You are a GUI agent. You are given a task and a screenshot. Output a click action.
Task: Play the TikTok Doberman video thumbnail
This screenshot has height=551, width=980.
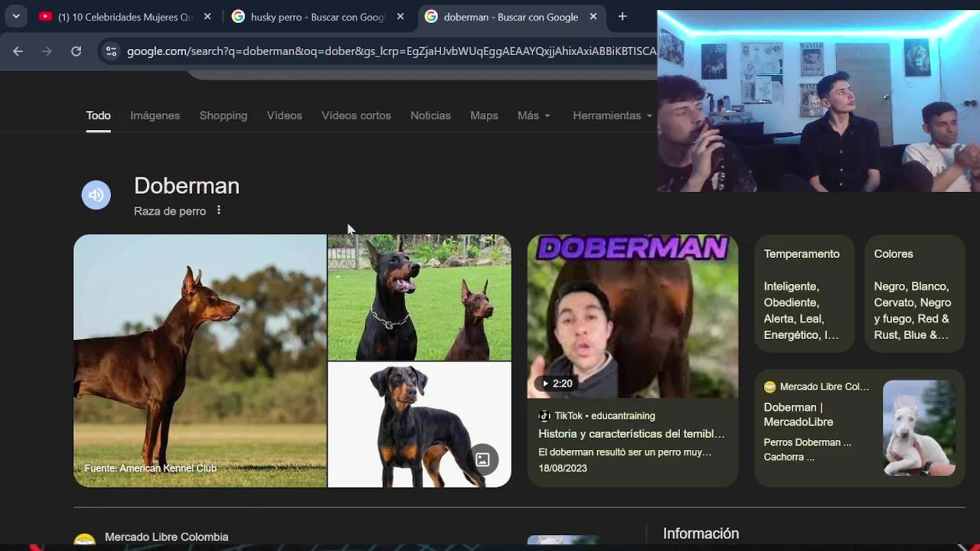pyautogui.click(x=632, y=316)
